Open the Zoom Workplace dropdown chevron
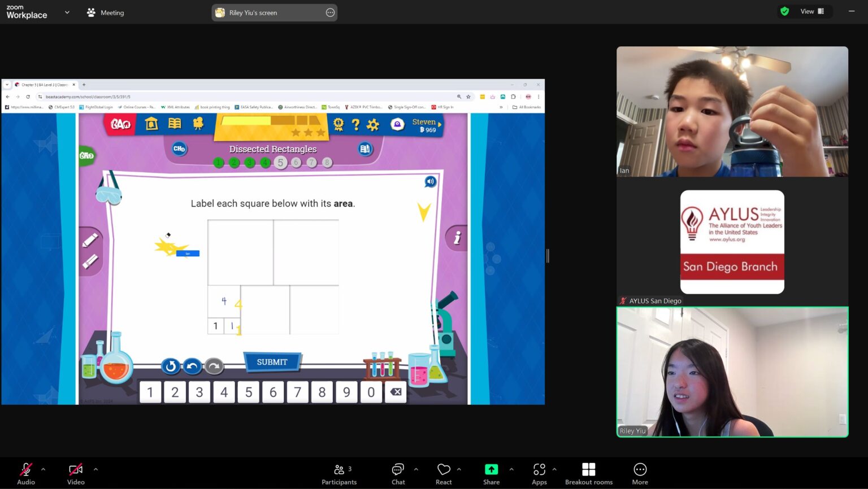868x489 pixels. (x=67, y=12)
